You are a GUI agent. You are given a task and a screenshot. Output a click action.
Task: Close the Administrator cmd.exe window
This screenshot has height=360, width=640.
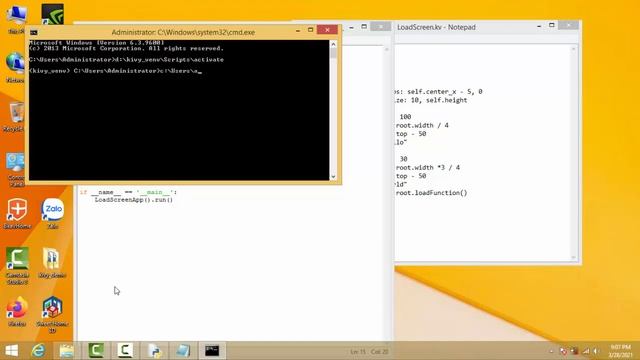(x=327, y=30)
